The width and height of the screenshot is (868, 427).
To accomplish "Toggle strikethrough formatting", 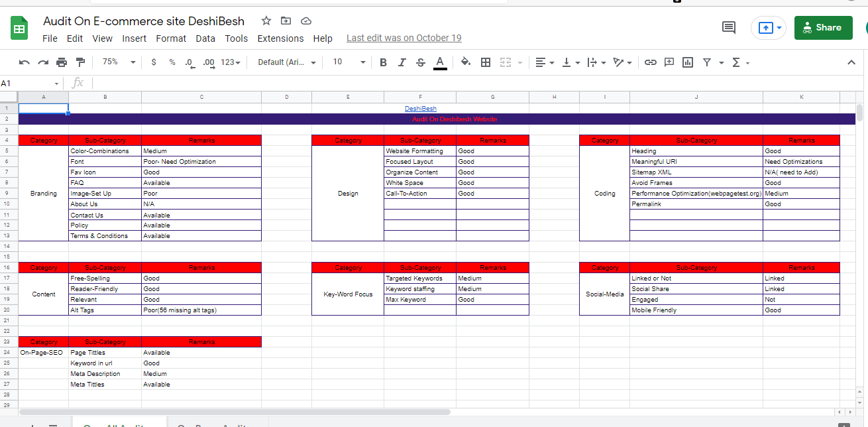I will pyautogui.click(x=420, y=62).
